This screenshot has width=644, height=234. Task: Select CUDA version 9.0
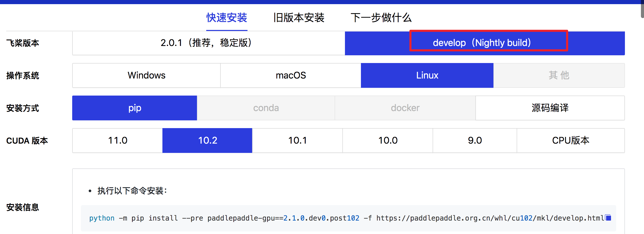(x=476, y=140)
